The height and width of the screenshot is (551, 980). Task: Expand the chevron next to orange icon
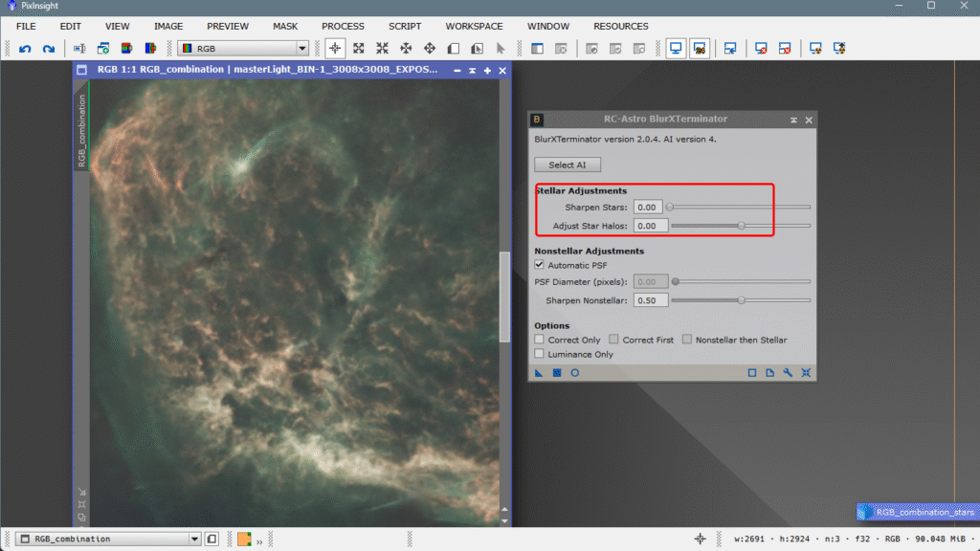click(x=259, y=541)
